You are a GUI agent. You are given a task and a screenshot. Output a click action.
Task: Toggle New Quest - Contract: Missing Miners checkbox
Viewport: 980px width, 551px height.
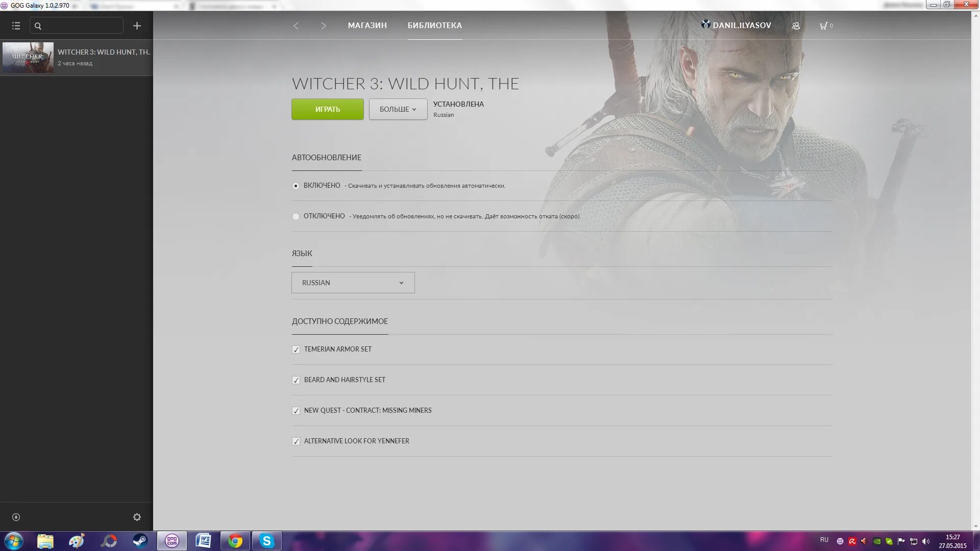[x=296, y=411]
